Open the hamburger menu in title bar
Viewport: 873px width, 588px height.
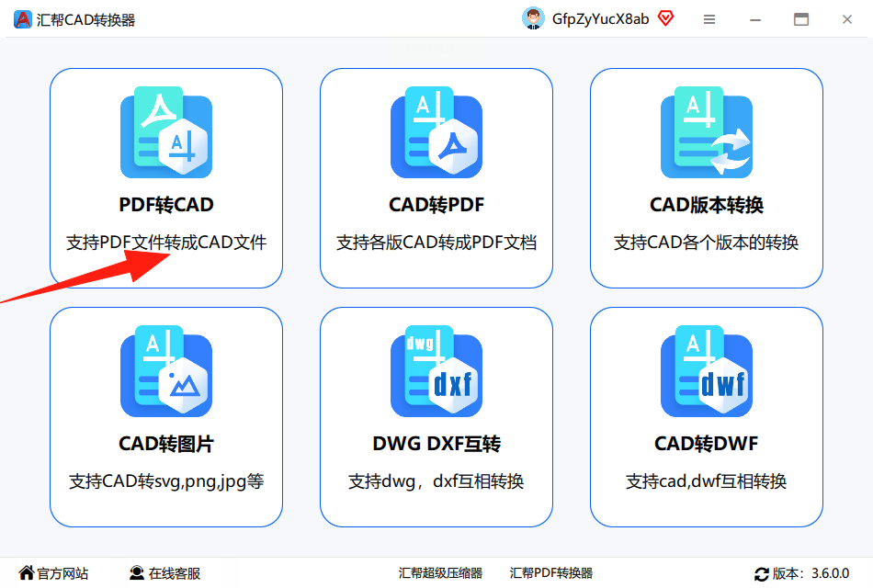(x=709, y=19)
